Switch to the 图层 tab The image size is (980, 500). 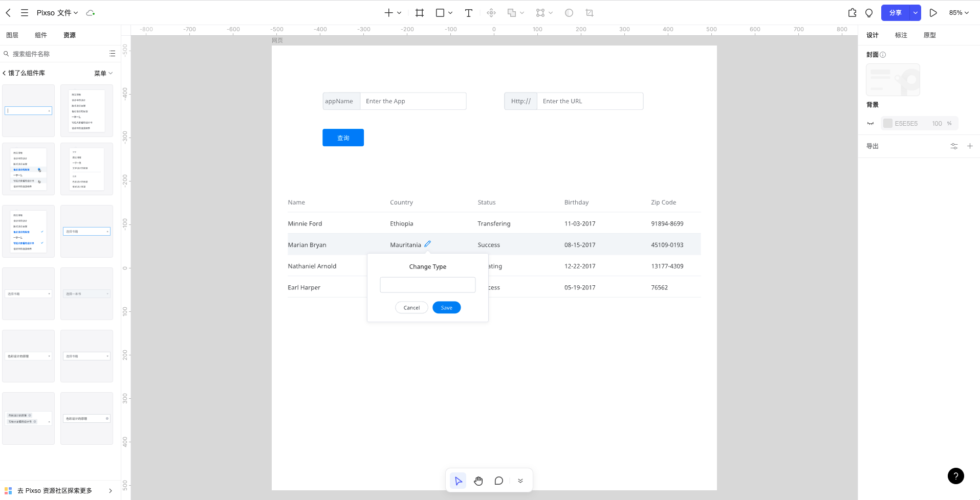click(12, 35)
